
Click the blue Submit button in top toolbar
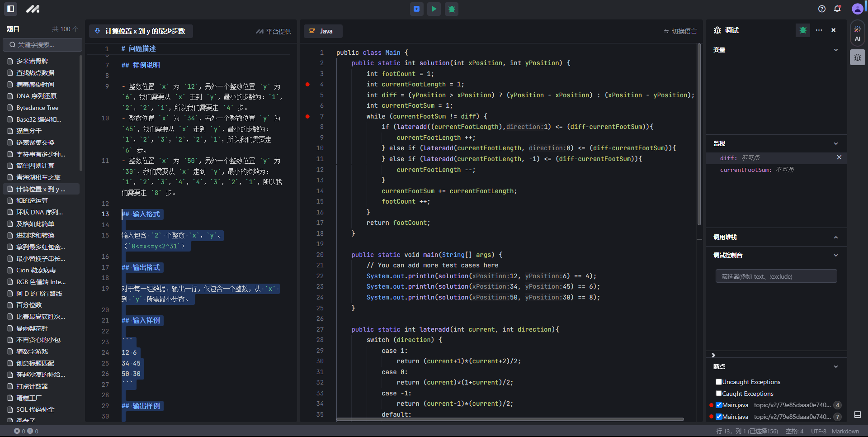click(416, 9)
